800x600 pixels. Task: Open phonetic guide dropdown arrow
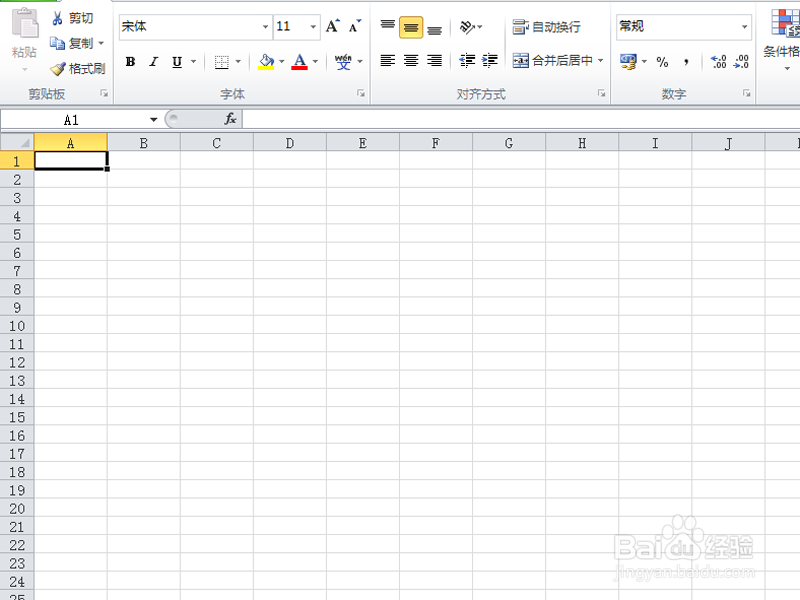click(360, 62)
